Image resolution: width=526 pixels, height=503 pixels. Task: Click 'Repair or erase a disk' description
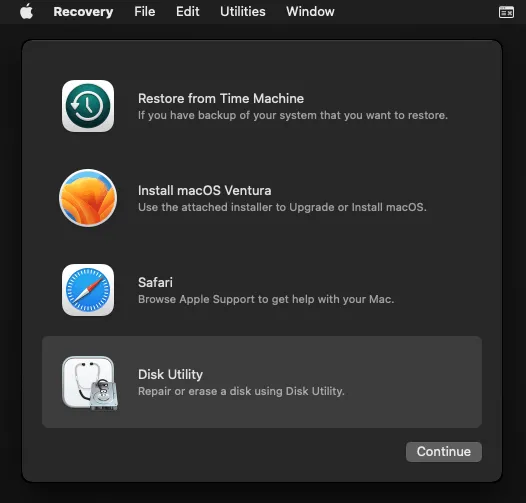[241, 391]
